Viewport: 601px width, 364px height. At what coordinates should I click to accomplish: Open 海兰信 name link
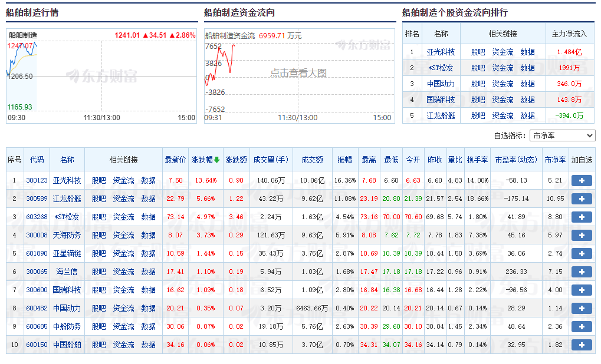click(67, 272)
